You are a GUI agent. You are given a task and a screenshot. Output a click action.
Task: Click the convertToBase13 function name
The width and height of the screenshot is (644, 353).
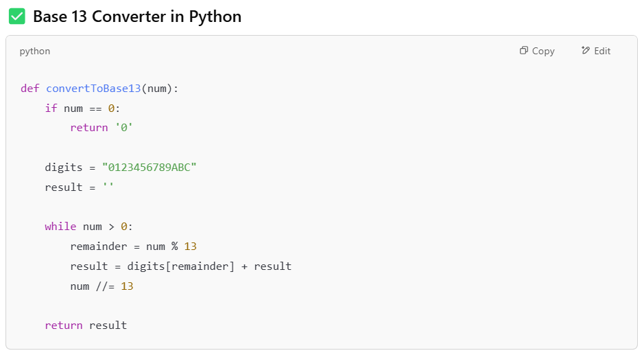point(93,89)
